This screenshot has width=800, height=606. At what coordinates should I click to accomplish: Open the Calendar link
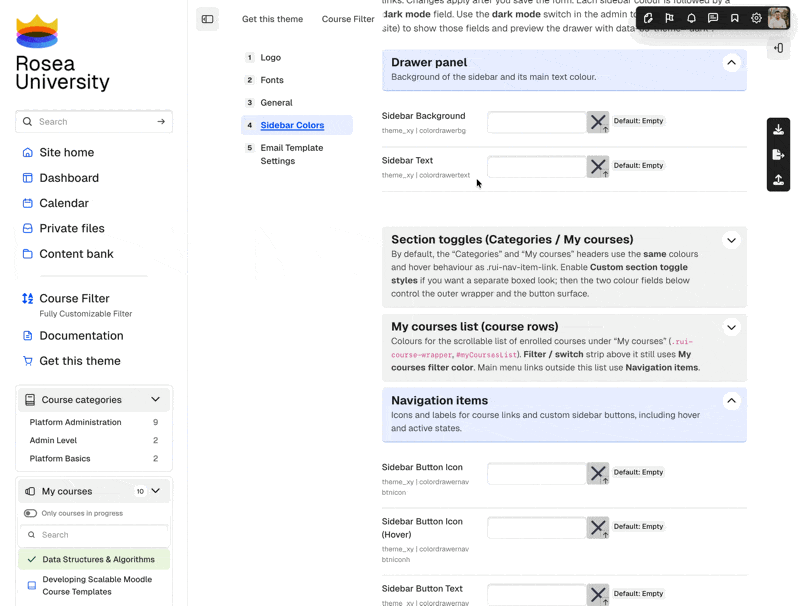tap(64, 203)
